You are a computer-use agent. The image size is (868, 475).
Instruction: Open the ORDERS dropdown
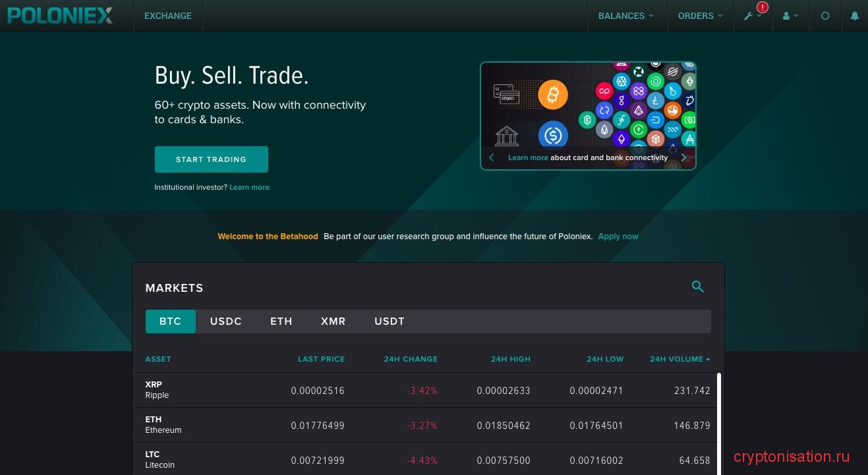(x=700, y=16)
